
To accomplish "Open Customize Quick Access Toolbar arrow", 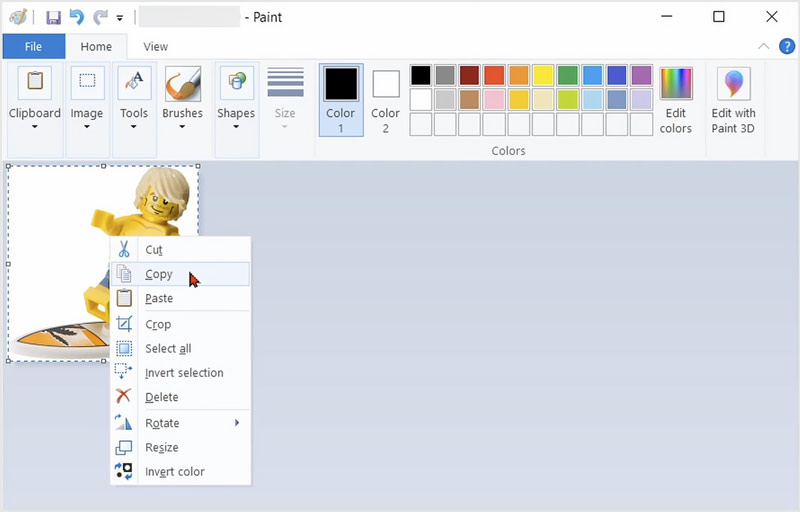I will [x=120, y=18].
